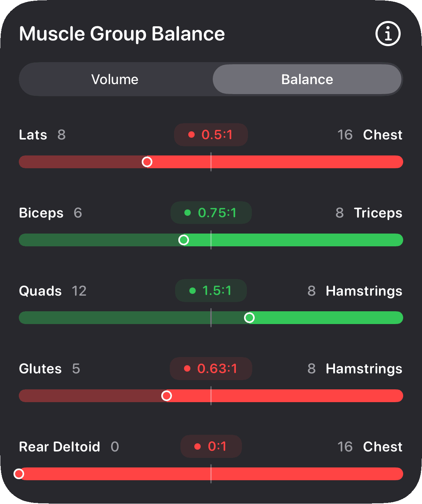The image size is (422, 504).
Task: Click the Glutes to Hamstrings slider knob
Action: coord(167,396)
